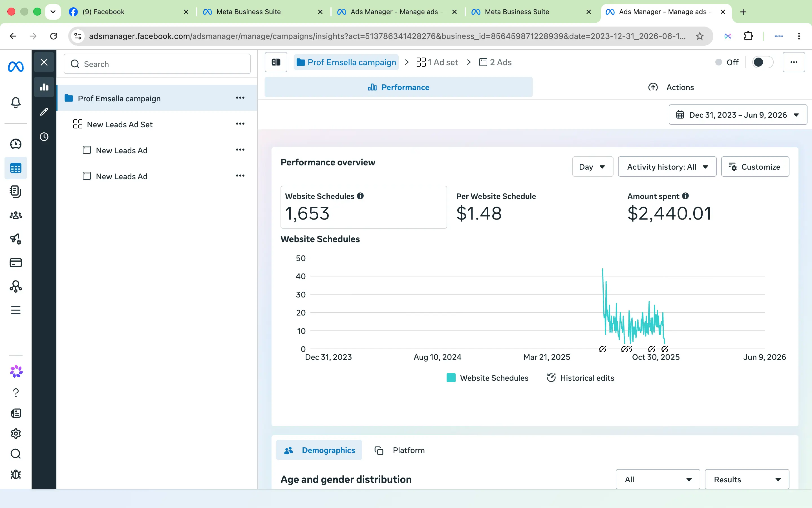The image size is (812, 508).
Task: Open Events Manager icon in sidebar
Action: coord(16,286)
